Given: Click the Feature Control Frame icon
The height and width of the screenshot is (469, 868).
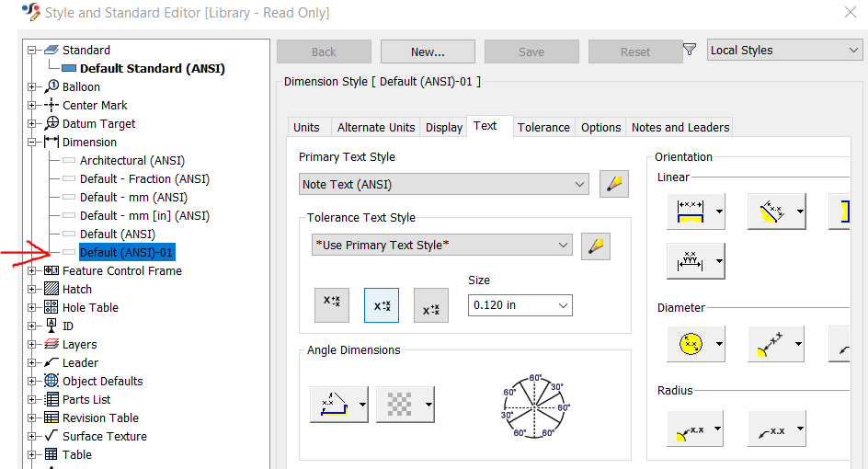Looking at the screenshot, I should point(51,270).
